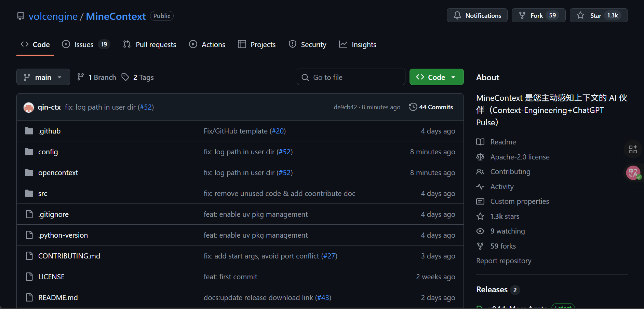Open commit history clock icon
The image size is (644, 309).
coord(413,107)
